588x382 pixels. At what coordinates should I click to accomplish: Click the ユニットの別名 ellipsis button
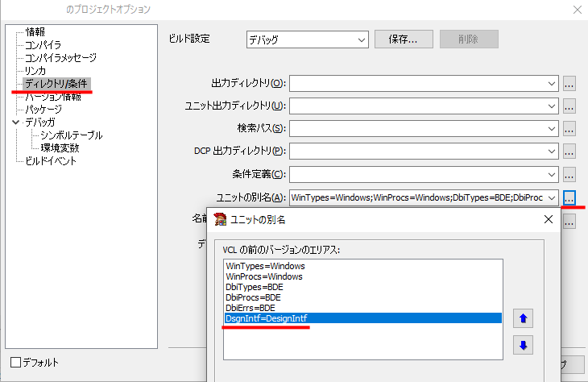[x=569, y=197]
